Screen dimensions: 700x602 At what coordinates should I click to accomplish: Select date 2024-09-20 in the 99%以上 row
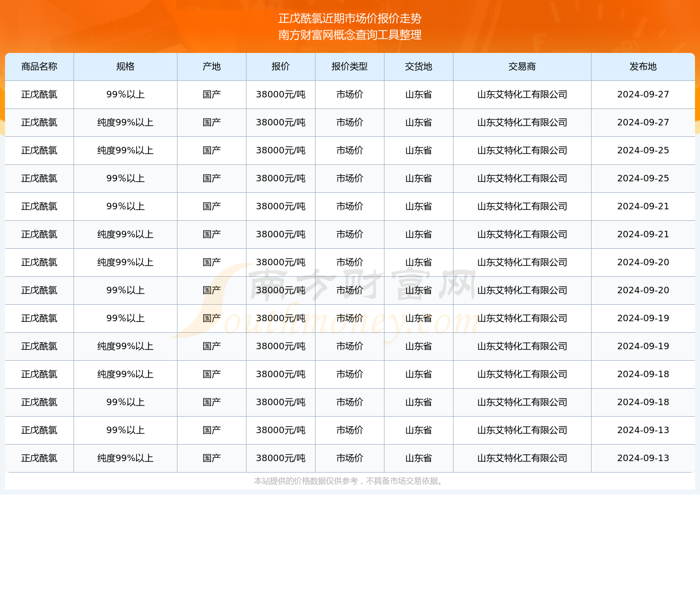tap(643, 290)
